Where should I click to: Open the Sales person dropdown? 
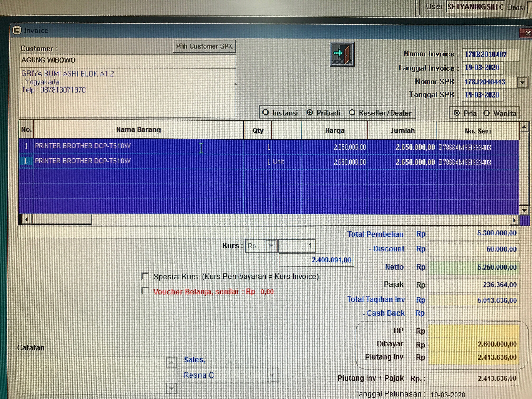(272, 375)
